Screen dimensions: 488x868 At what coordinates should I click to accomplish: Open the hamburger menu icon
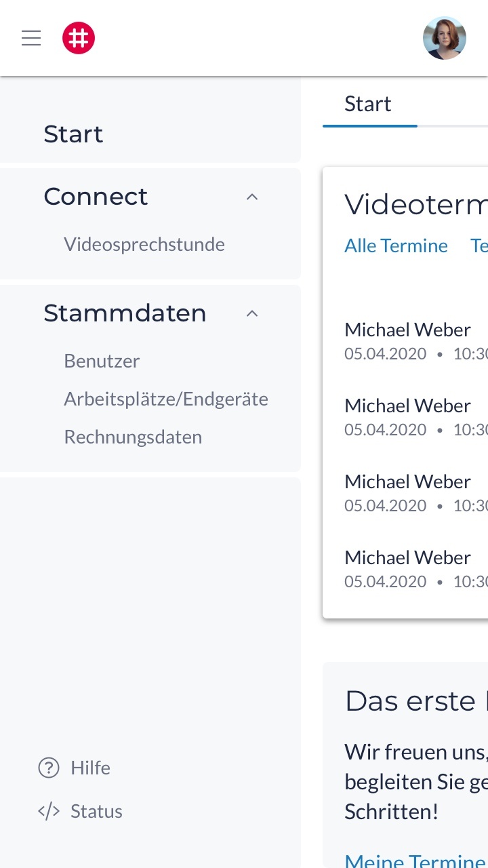click(31, 38)
